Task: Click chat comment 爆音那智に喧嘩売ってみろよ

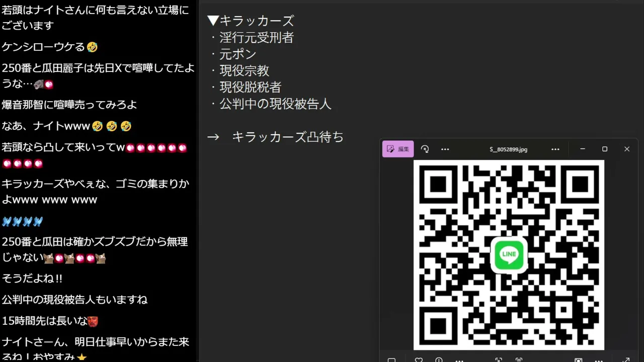Action: tap(69, 105)
